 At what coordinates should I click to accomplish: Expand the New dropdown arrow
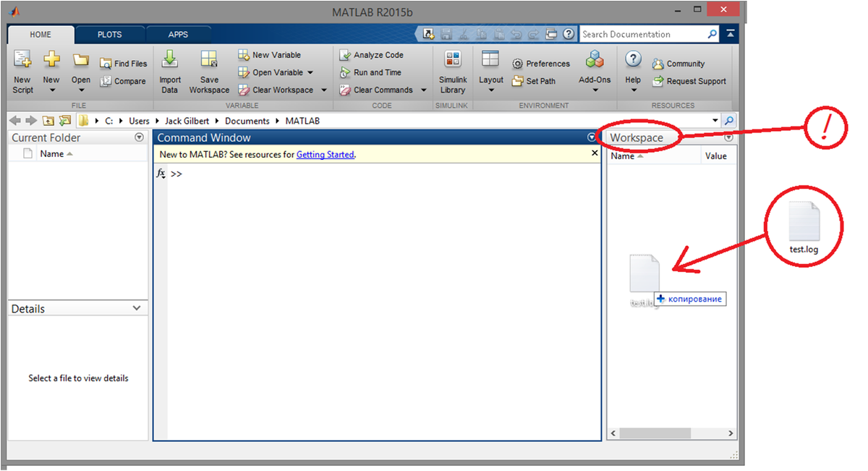coord(51,90)
